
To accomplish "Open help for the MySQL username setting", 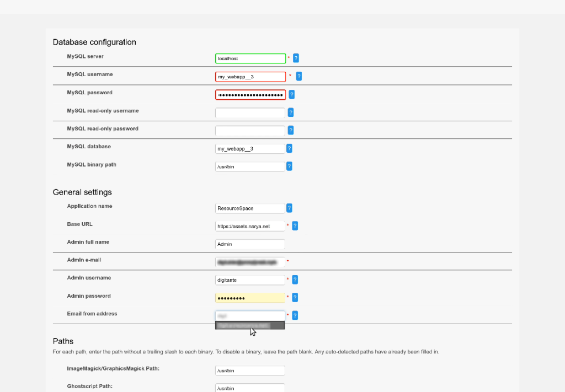I will (299, 76).
